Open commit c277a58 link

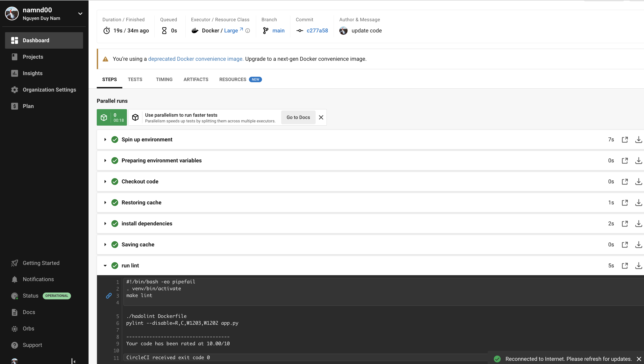click(x=317, y=31)
